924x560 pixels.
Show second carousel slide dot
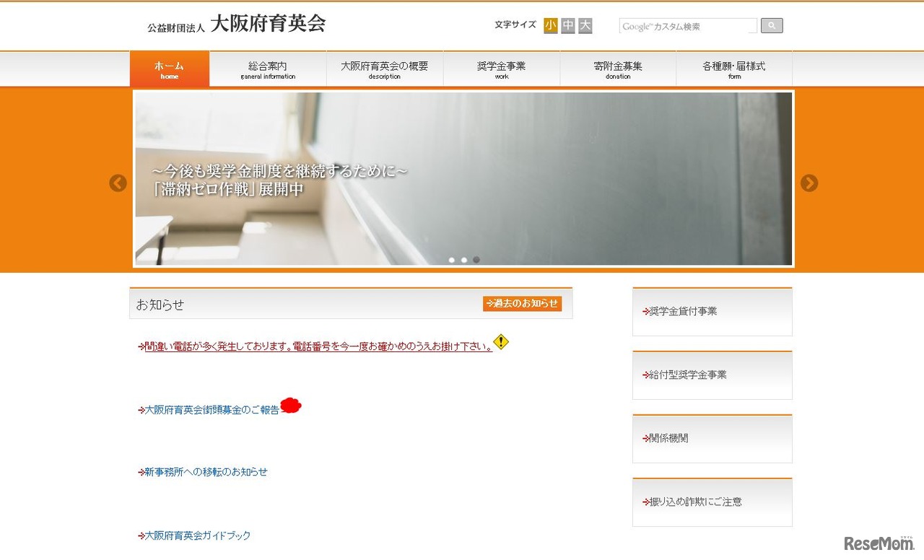point(464,260)
